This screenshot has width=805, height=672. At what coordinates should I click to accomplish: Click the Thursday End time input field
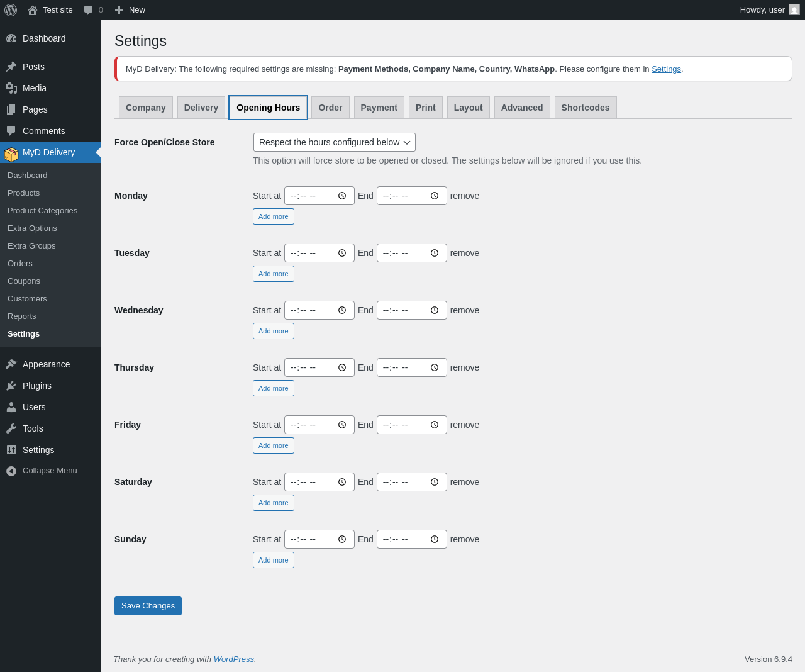412,367
